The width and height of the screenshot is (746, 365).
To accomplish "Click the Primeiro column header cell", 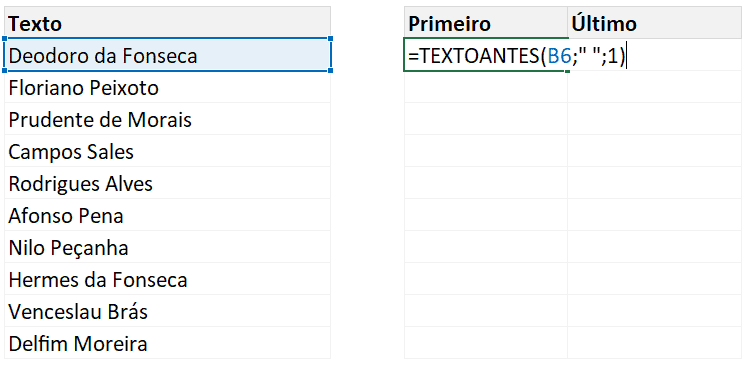I will pos(486,22).
